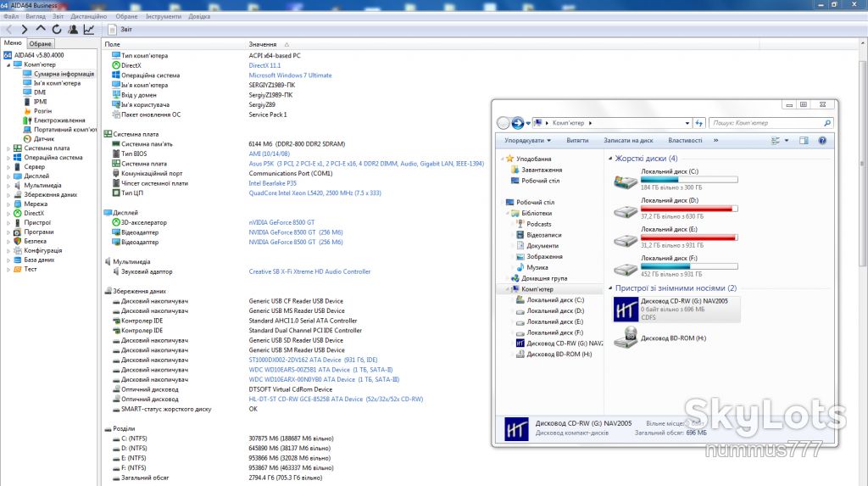Open the ST1000DX002-2DV162 ATA Device link
The width and height of the screenshot is (868, 486).
click(313, 360)
